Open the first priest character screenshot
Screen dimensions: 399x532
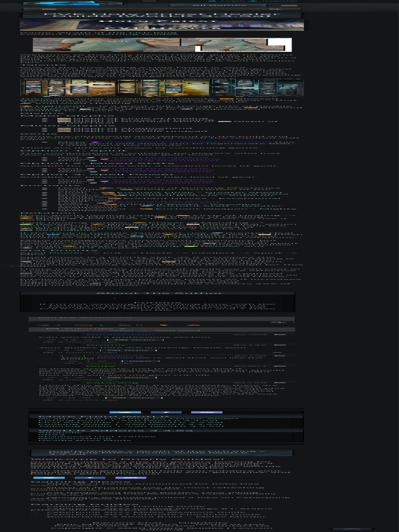pyautogui.click(x=106, y=44)
